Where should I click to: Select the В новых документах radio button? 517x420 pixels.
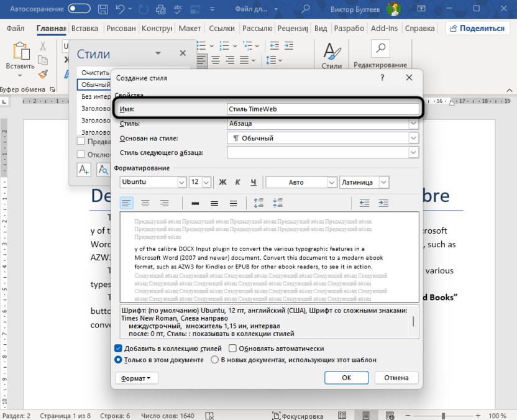[214, 359]
